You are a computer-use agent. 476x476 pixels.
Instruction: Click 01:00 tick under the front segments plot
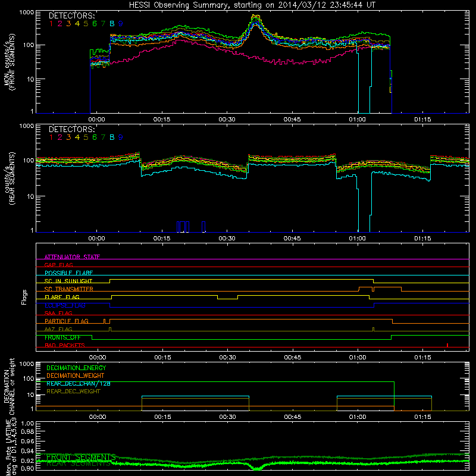coord(358,120)
